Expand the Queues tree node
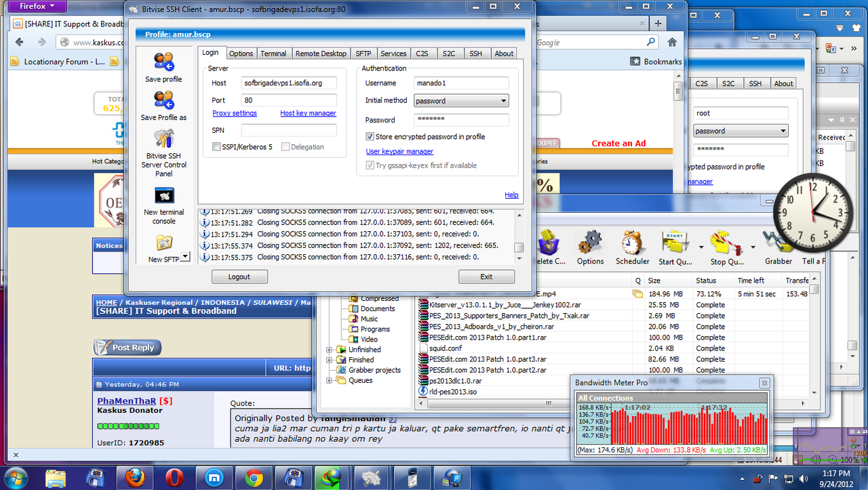The width and height of the screenshot is (868, 490). pyautogui.click(x=330, y=380)
